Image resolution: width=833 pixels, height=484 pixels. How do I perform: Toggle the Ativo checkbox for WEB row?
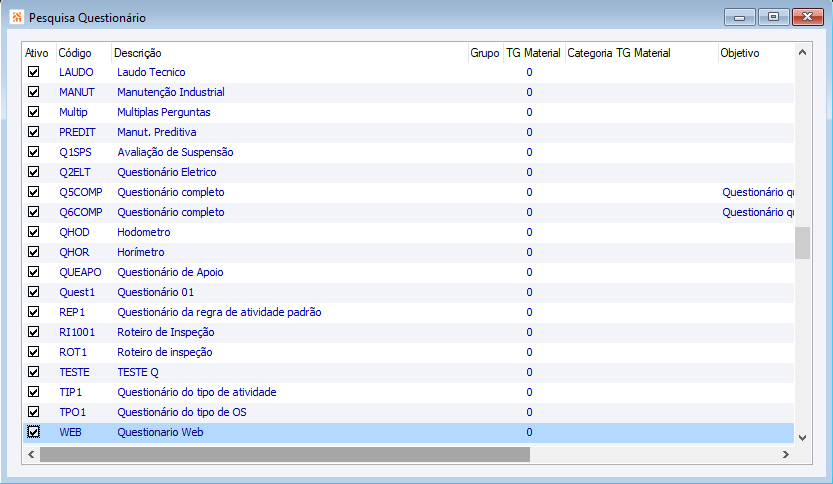33,432
